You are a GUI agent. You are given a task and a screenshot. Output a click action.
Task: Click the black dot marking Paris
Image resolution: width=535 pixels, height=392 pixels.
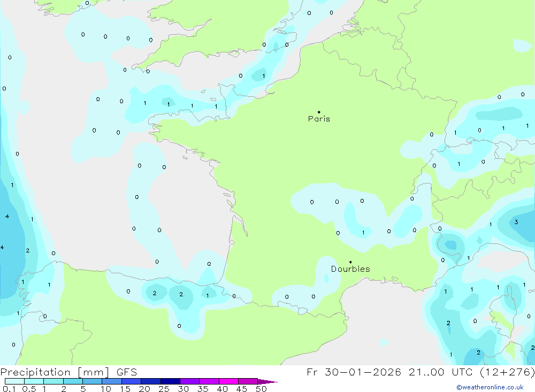[319, 112]
